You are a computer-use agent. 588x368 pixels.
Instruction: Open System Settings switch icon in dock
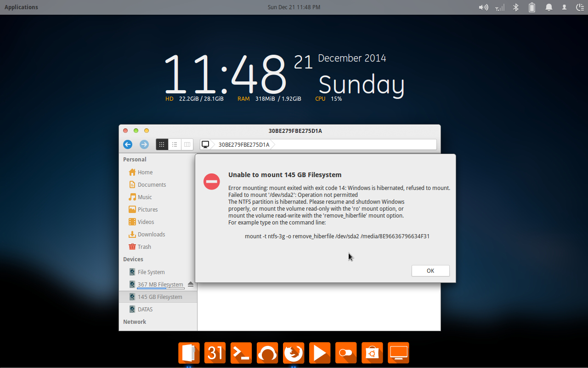coord(346,353)
